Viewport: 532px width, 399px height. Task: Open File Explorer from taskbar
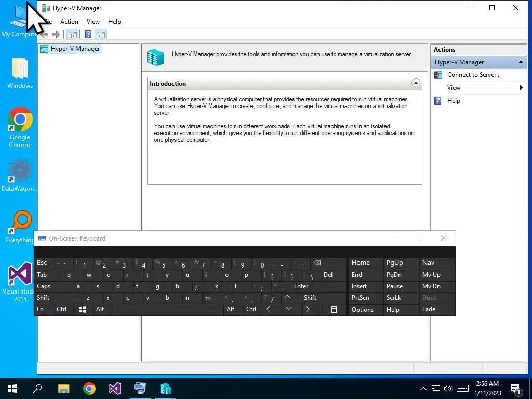pos(63,389)
